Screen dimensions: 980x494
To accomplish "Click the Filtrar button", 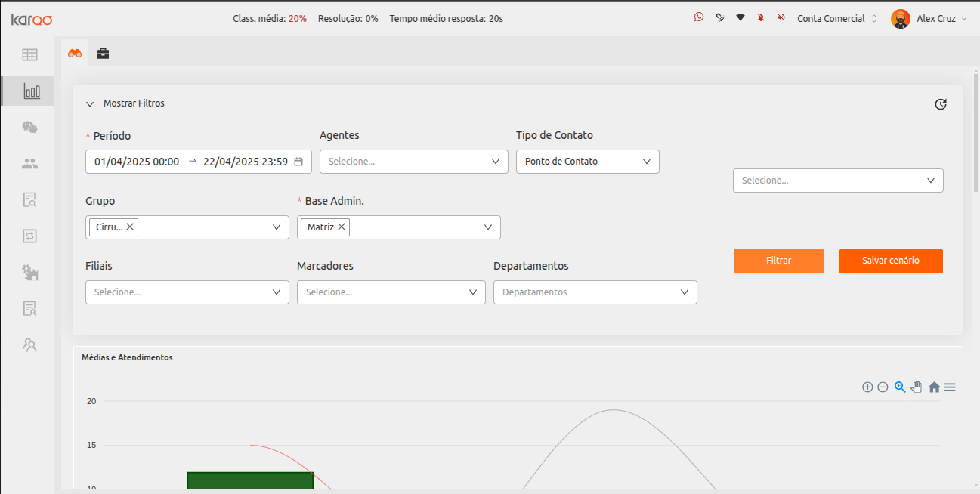I will pos(779,261).
